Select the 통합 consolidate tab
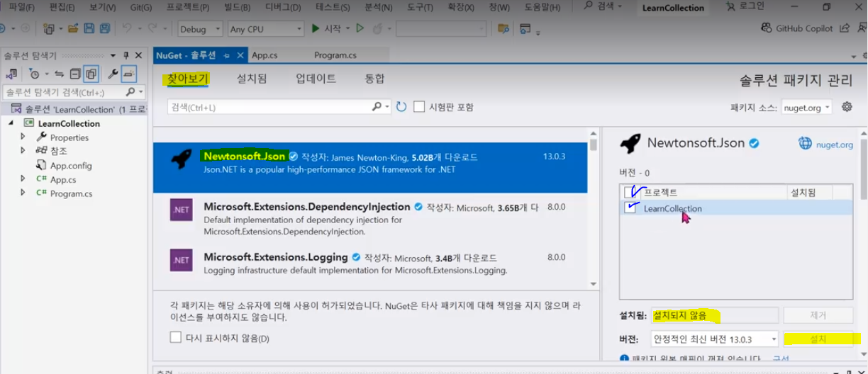868x374 pixels. point(374,79)
